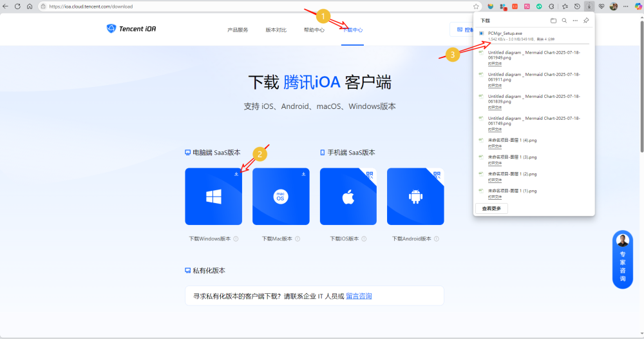Open Browser essentials heart icon
The height and width of the screenshot is (339, 644).
601,6
